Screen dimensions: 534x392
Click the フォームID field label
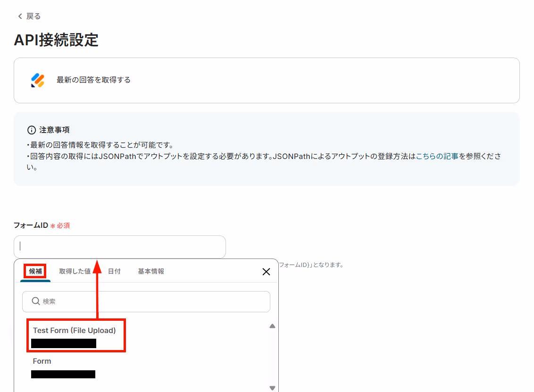tap(31, 225)
